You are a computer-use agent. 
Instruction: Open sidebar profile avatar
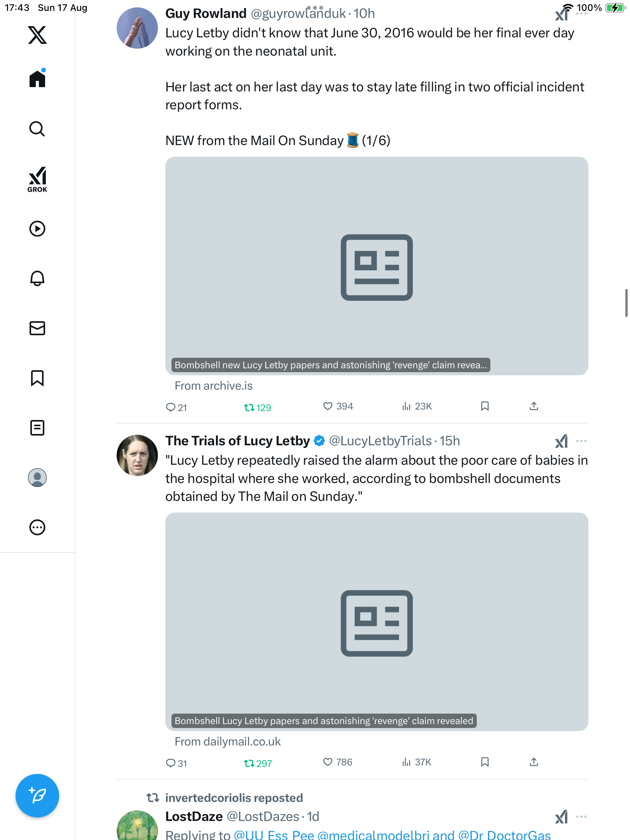point(37,477)
